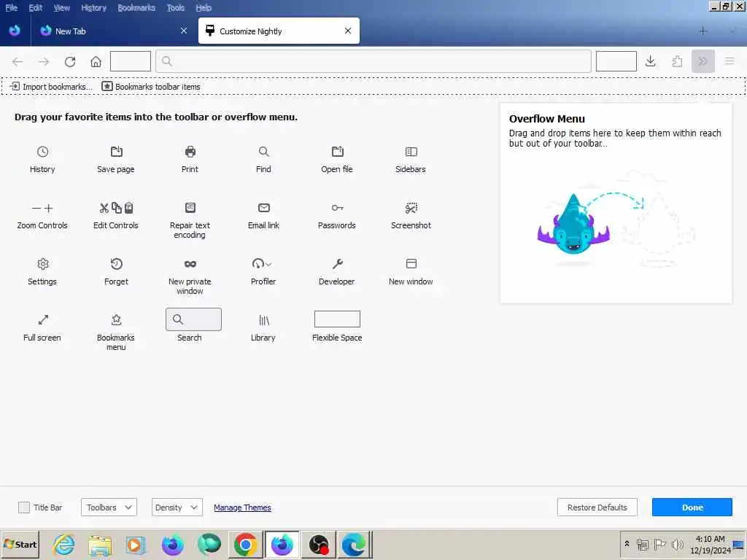
Task: Click the URL address bar
Action: coord(373,61)
